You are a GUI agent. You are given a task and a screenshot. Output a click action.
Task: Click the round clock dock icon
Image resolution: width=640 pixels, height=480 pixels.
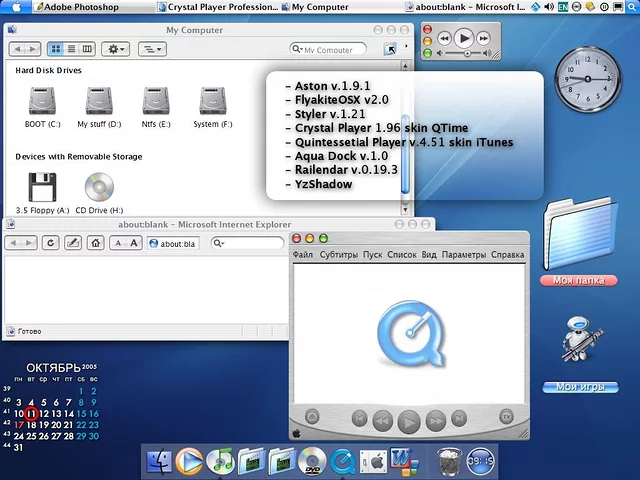coord(480,462)
